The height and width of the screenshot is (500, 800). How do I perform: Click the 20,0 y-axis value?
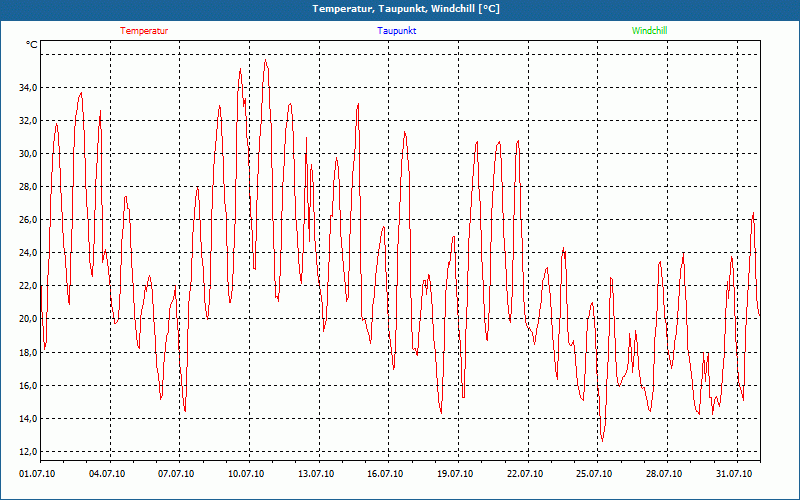click(x=28, y=319)
